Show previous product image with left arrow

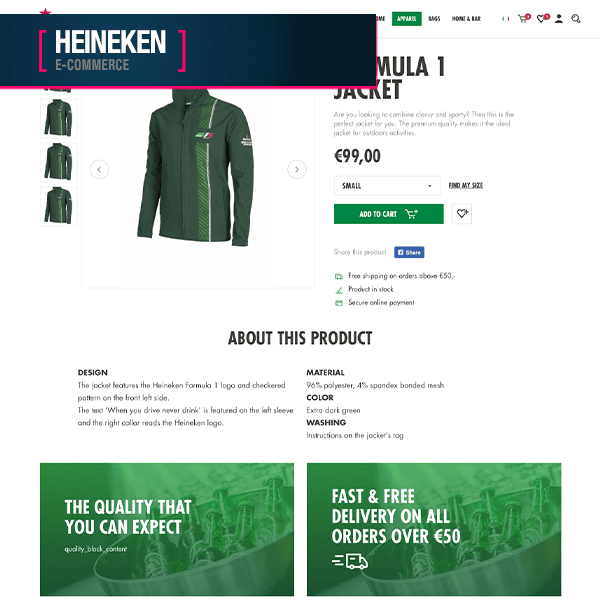pyautogui.click(x=99, y=169)
